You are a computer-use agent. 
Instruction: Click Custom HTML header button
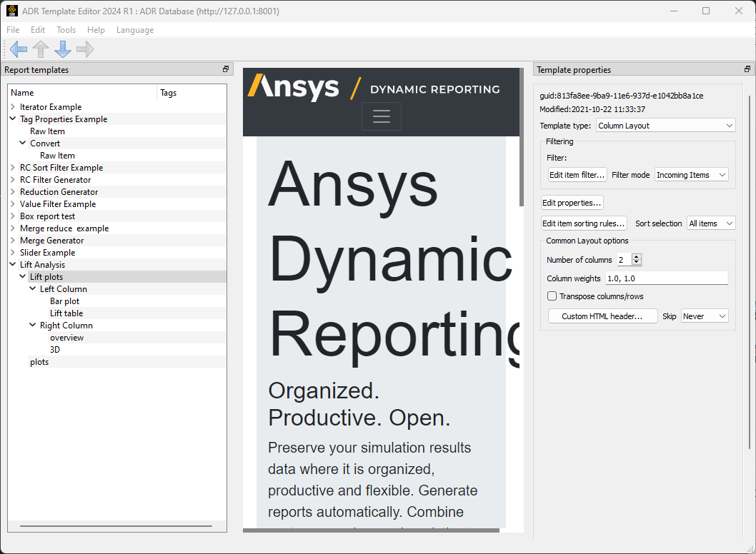click(x=602, y=316)
